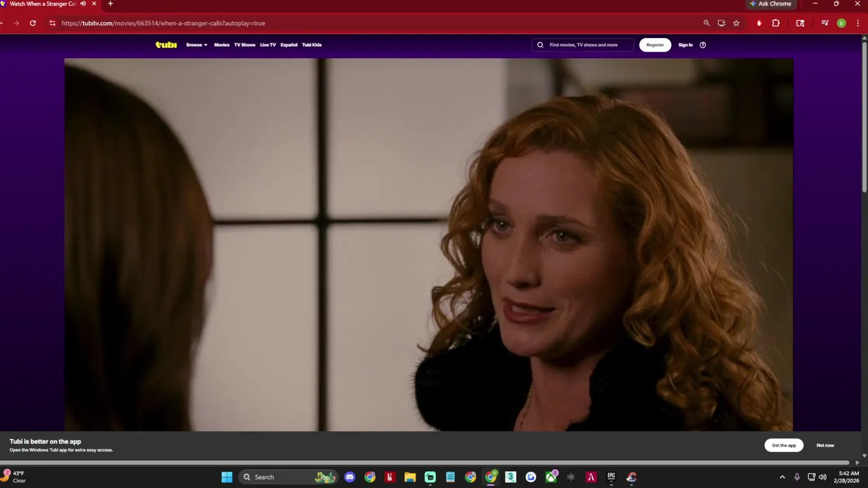Close the Tubi browser tab
The height and width of the screenshot is (488, 868).
click(94, 4)
